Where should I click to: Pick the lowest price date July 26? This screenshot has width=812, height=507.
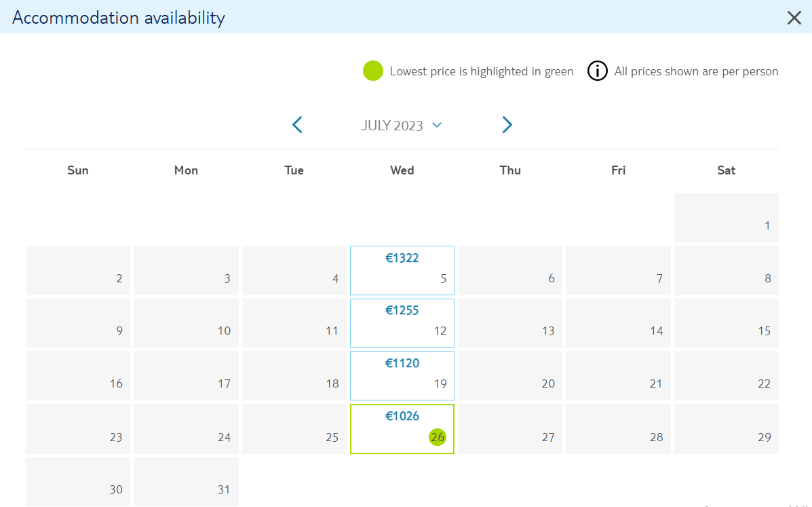click(402, 430)
